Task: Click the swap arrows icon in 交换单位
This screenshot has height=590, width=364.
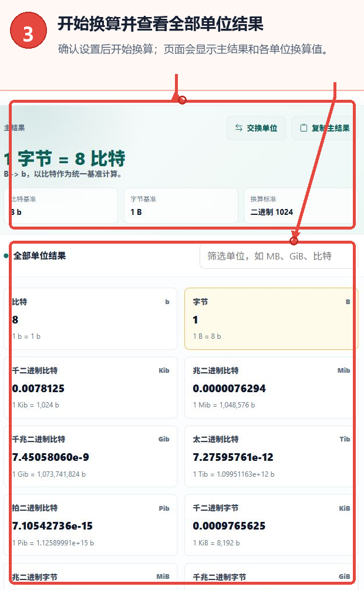Action: (238, 128)
